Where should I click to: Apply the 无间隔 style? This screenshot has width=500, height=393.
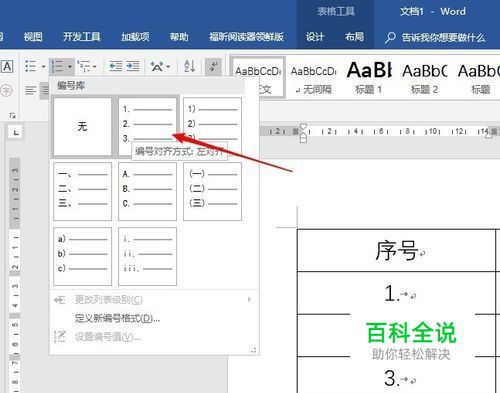tap(313, 79)
